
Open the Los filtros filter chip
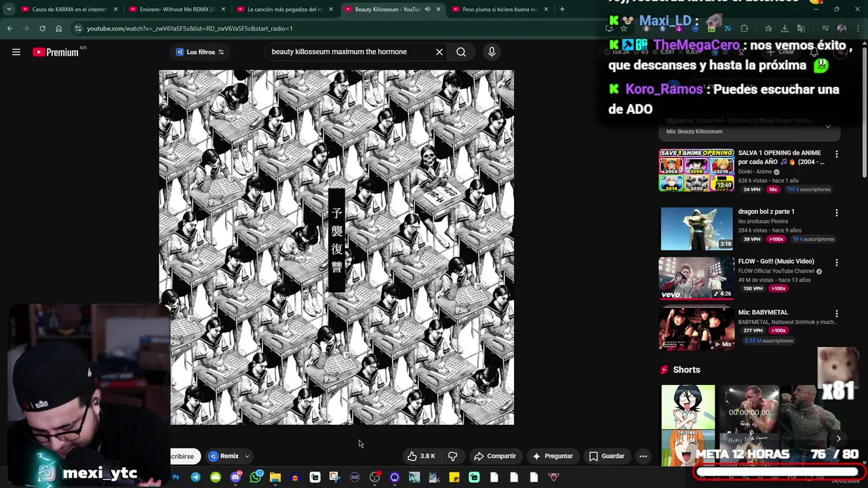(x=200, y=52)
